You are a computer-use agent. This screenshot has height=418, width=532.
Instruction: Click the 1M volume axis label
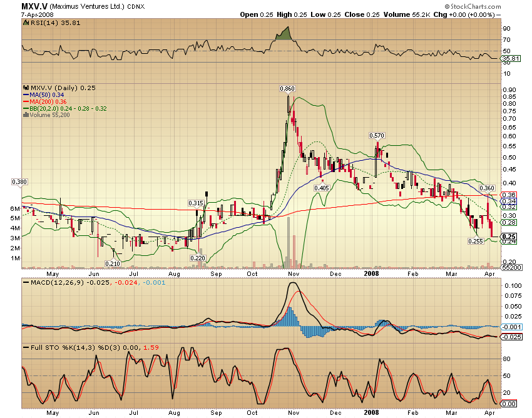pos(15,258)
